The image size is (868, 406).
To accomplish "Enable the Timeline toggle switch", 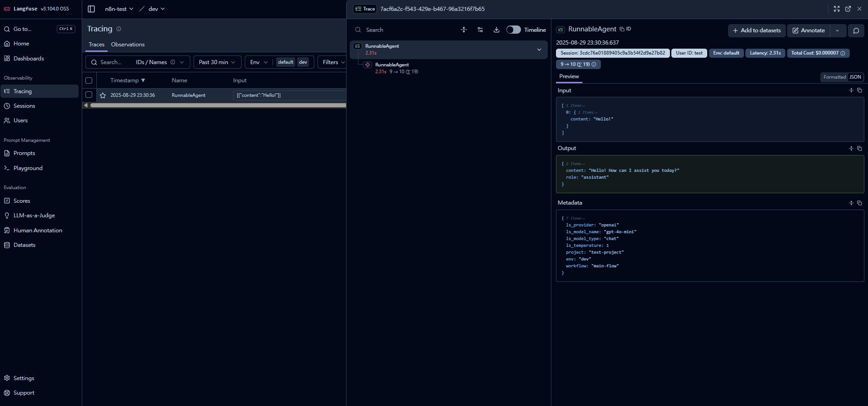I will coord(513,30).
